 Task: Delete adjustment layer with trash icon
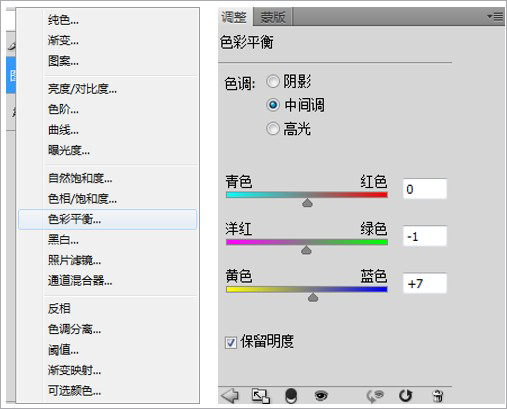click(x=438, y=396)
